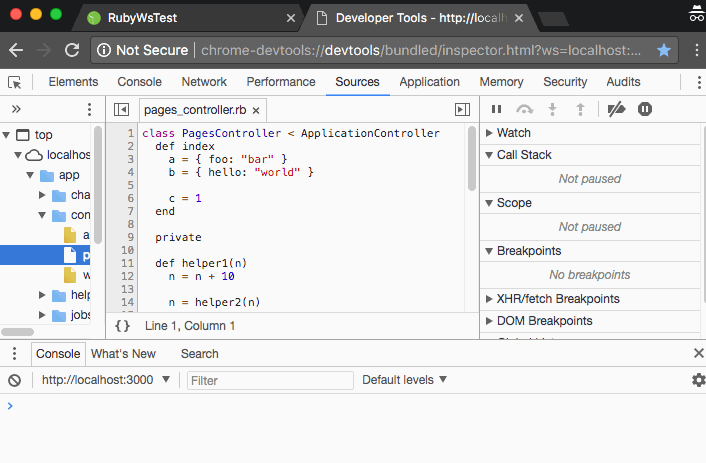The width and height of the screenshot is (706, 463).
Task: Click the inspect element picker icon
Action: pos(14,82)
